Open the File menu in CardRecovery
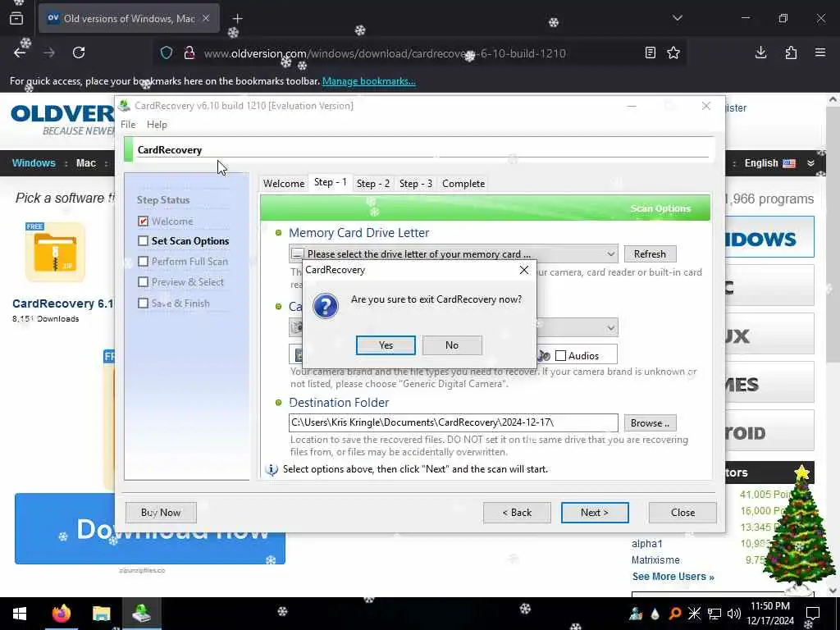The width and height of the screenshot is (840, 630). 128,125
